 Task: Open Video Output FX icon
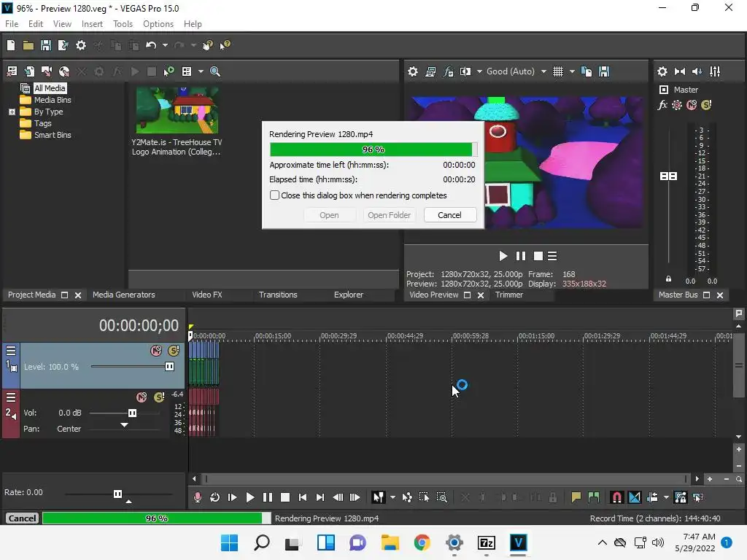(x=449, y=71)
